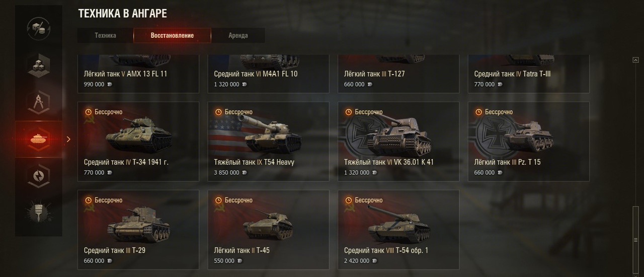Click the T-54 обр. 1 tank name
Screen dimensions: 644x277
[386, 250]
